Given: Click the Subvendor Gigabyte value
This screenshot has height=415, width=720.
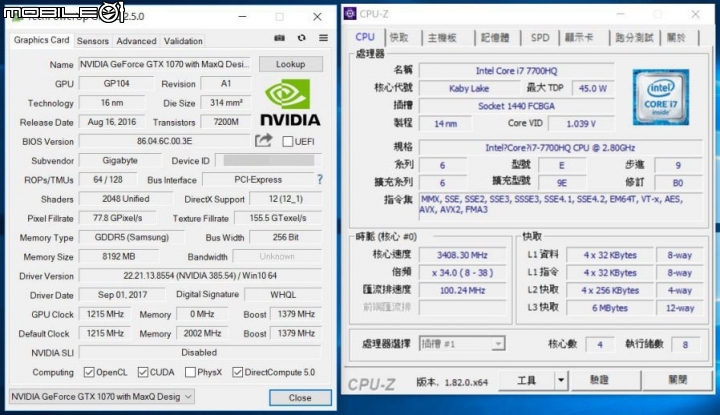Looking at the screenshot, I should click(120, 161).
